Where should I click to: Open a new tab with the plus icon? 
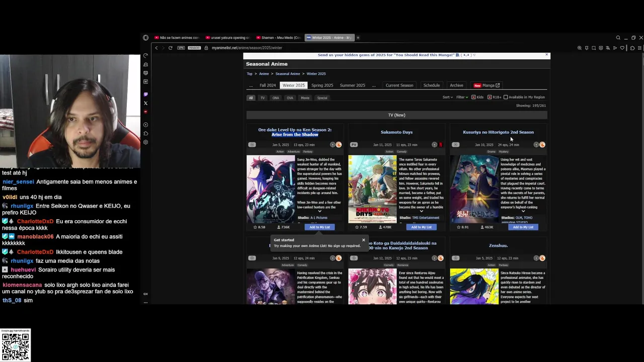pyautogui.click(x=358, y=38)
